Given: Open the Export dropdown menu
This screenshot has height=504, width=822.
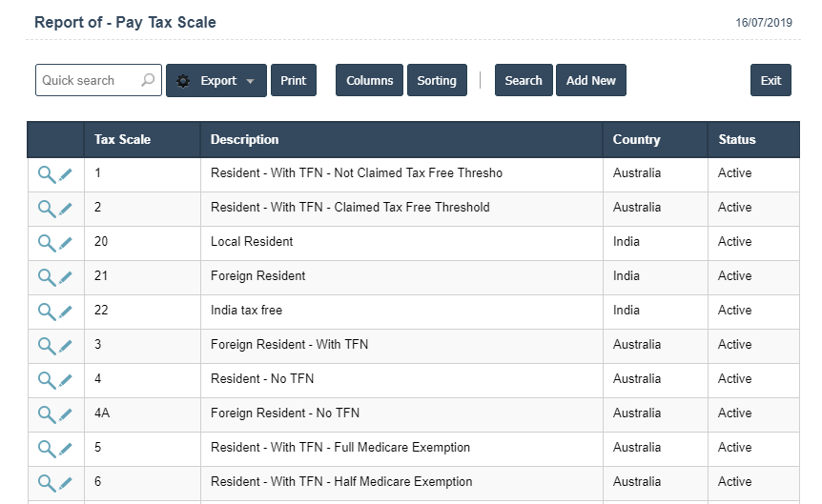Looking at the screenshot, I should click(x=216, y=81).
